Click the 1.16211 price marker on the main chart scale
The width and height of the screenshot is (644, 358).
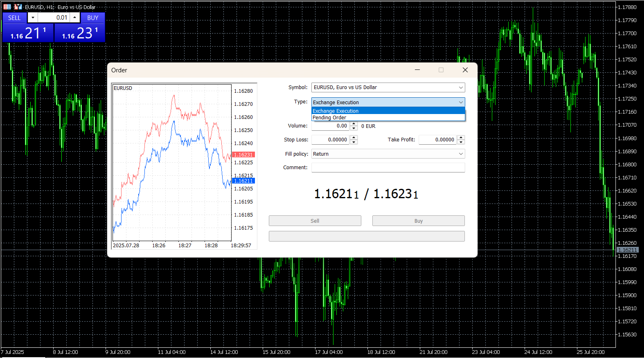point(627,250)
